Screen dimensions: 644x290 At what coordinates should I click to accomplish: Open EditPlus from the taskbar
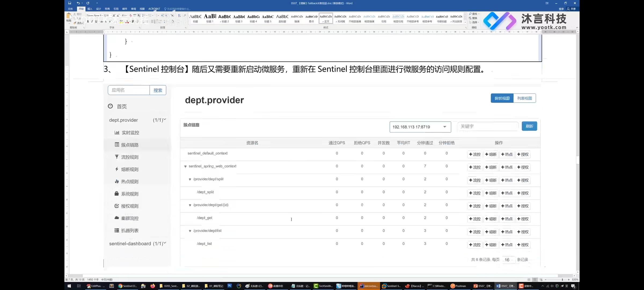click(x=96, y=286)
